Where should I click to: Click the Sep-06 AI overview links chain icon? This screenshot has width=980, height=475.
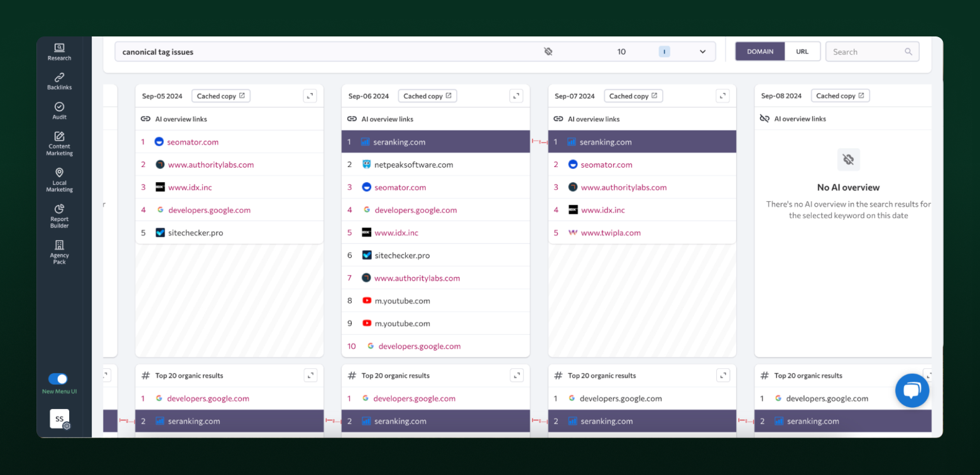click(x=352, y=119)
